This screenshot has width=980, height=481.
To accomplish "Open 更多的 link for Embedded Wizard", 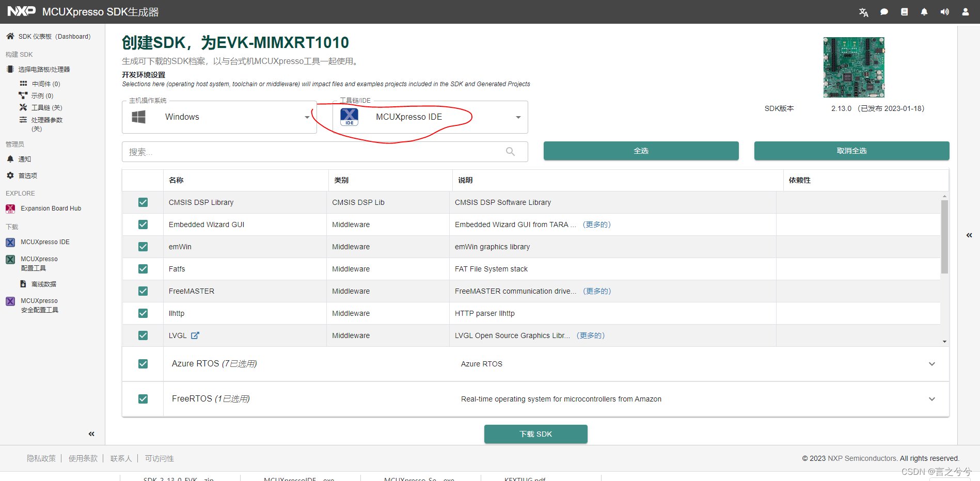I will (x=596, y=225).
